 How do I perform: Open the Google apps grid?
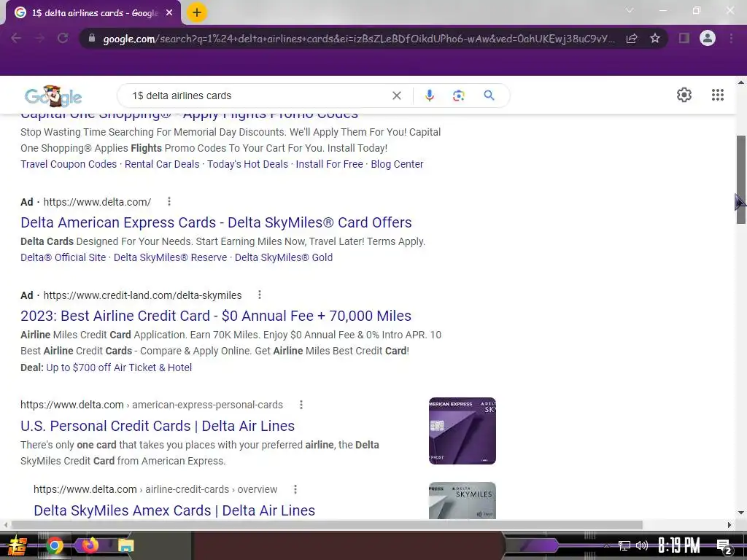coord(718,95)
